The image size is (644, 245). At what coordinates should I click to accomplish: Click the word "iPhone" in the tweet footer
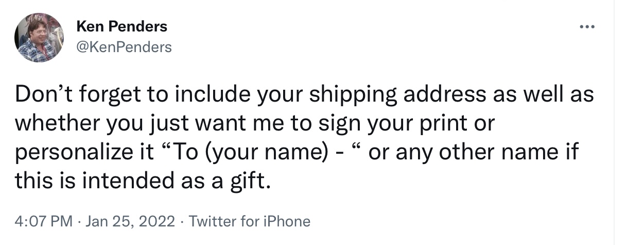click(x=287, y=222)
